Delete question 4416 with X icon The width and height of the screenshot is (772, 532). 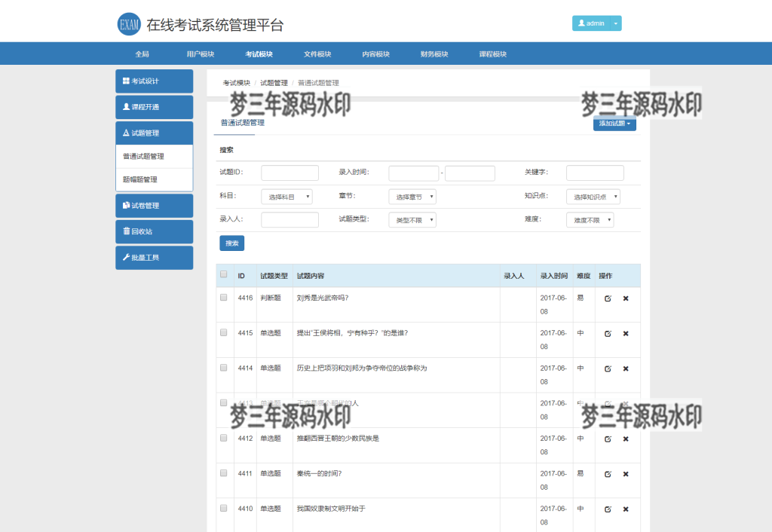(626, 298)
